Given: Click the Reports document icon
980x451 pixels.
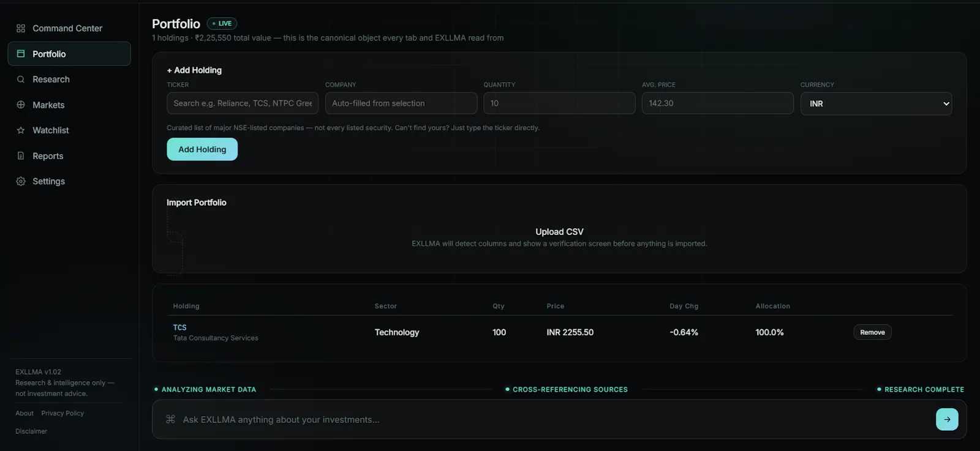Looking at the screenshot, I should point(21,156).
